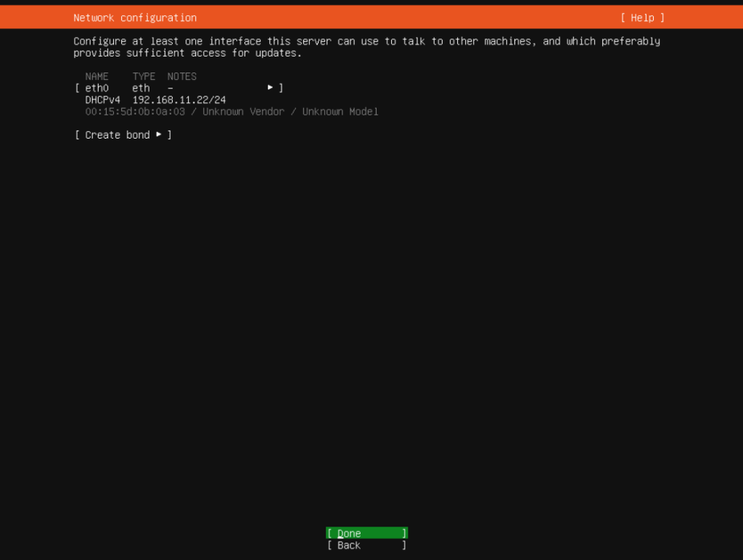
Task: Click the DHCPv4 label for eth0
Action: [103, 99]
